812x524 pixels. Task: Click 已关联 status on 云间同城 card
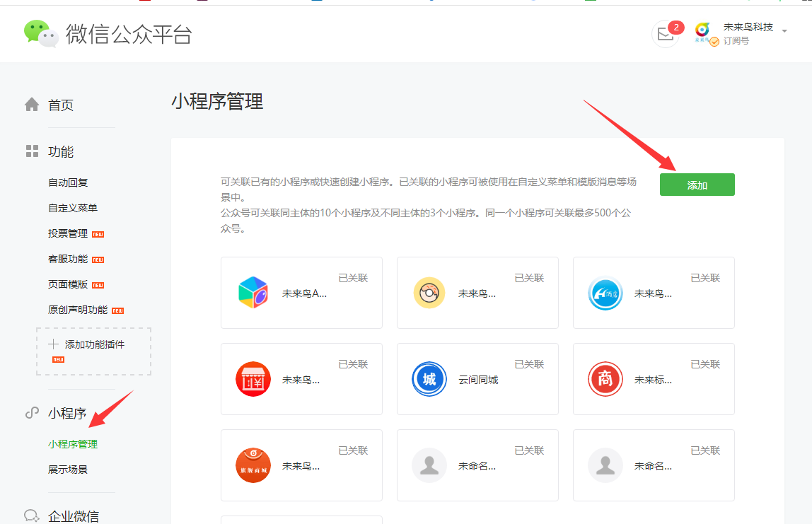529,364
